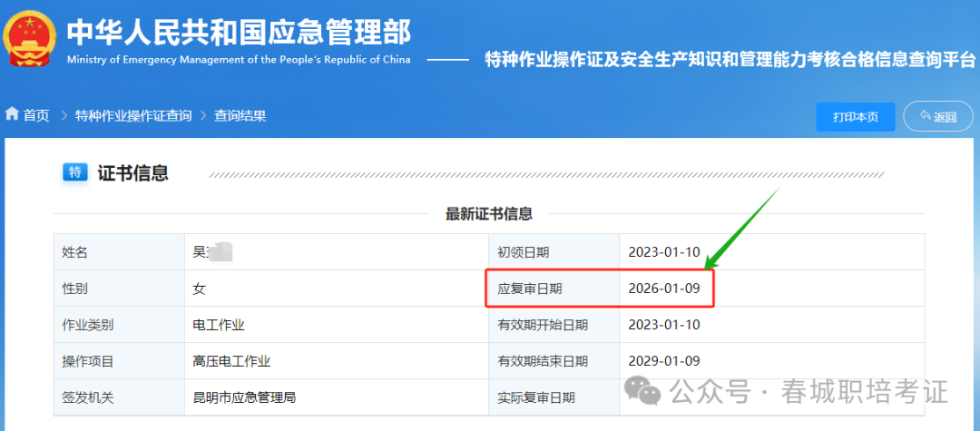
Task: Select the 作业类别 label cell
Action: (x=119, y=325)
